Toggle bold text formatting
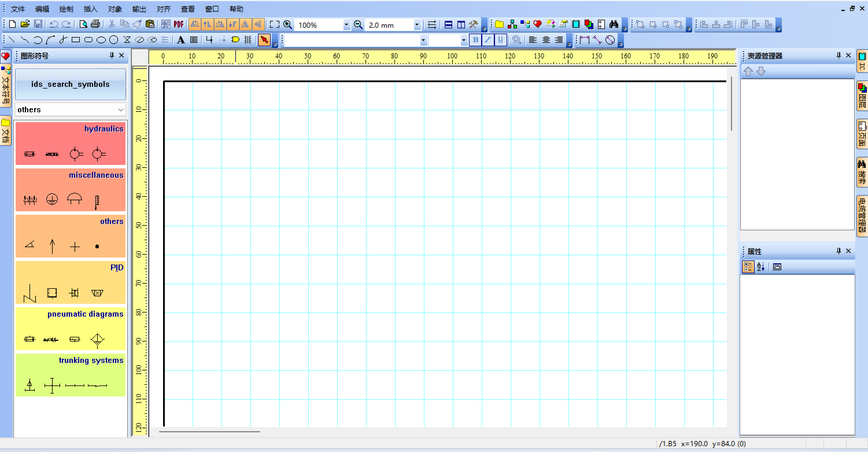This screenshot has width=868, height=452. click(475, 40)
